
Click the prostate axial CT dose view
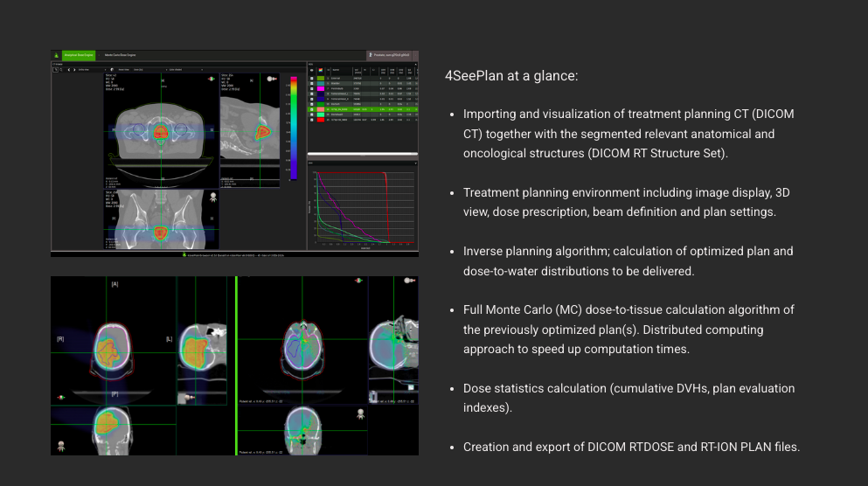click(161, 130)
